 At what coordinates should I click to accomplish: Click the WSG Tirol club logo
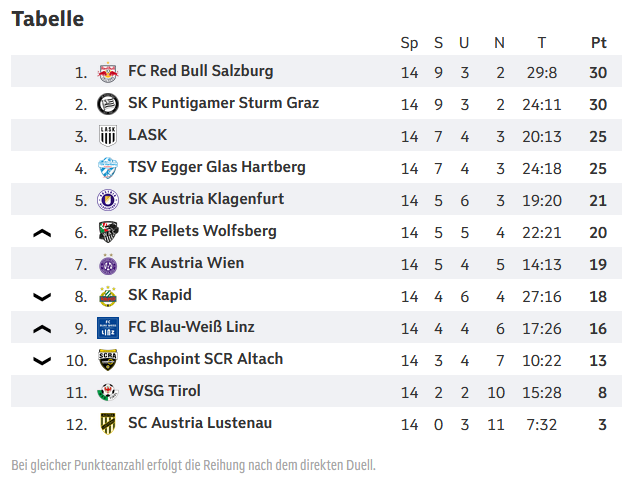[108, 392]
